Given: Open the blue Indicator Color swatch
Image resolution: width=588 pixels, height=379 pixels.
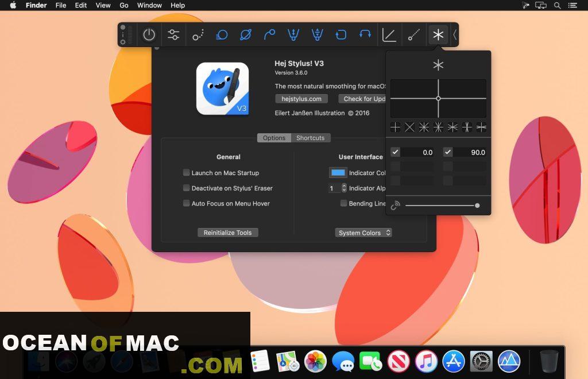Looking at the screenshot, I should [338, 172].
